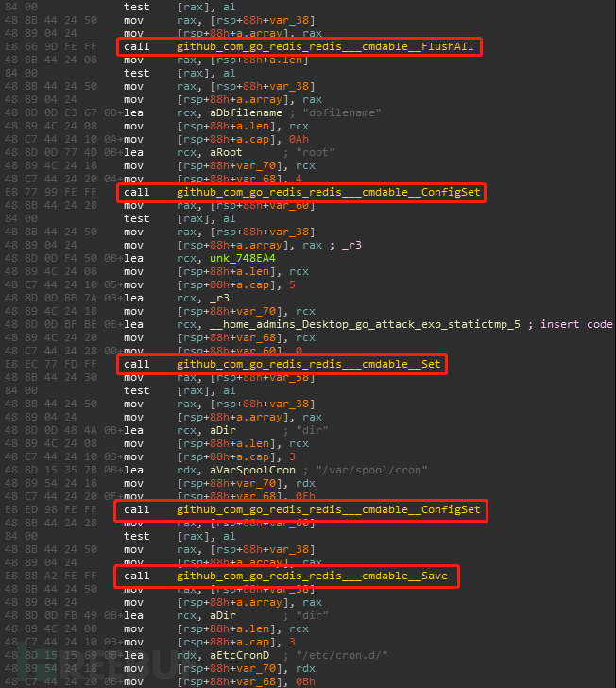
Task: Click opcode bytes 48 8D 15 35 7B 0B
Action: click(60, 470)
